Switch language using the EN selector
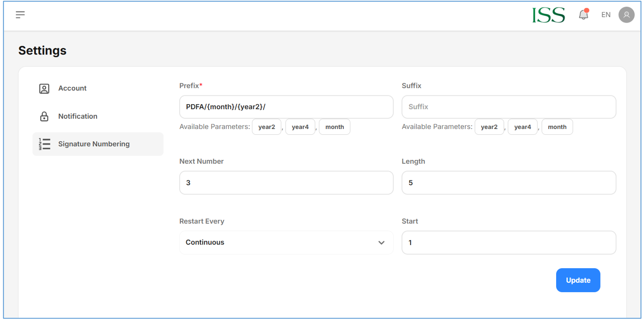 pyautogui.click(x=606, y=15)
